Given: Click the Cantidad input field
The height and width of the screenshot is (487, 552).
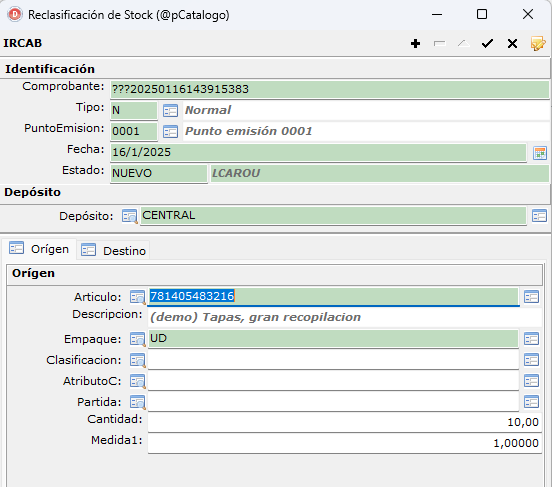Looking at the screenshot, I should tap(344, 422).
